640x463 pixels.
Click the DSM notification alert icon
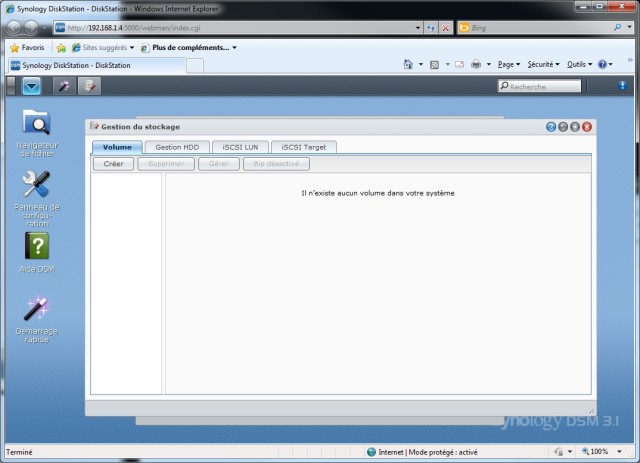click(x=622, y=86)
